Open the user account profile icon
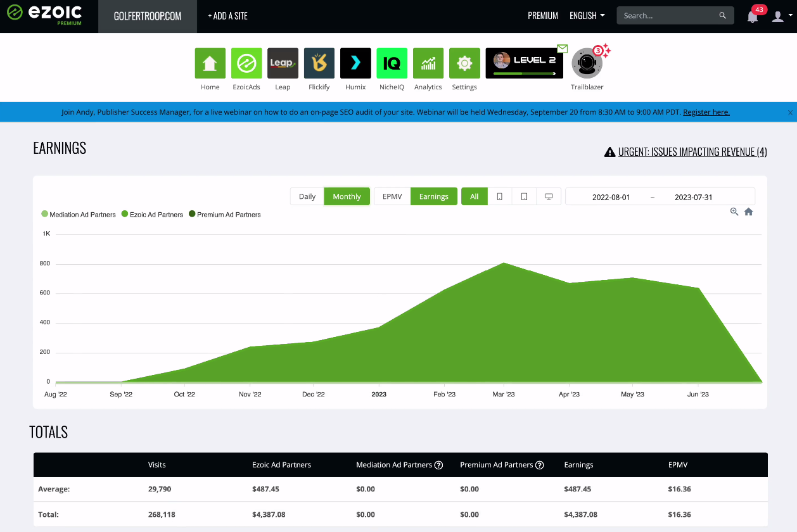The image size is (797, 532). pos(778,17)
